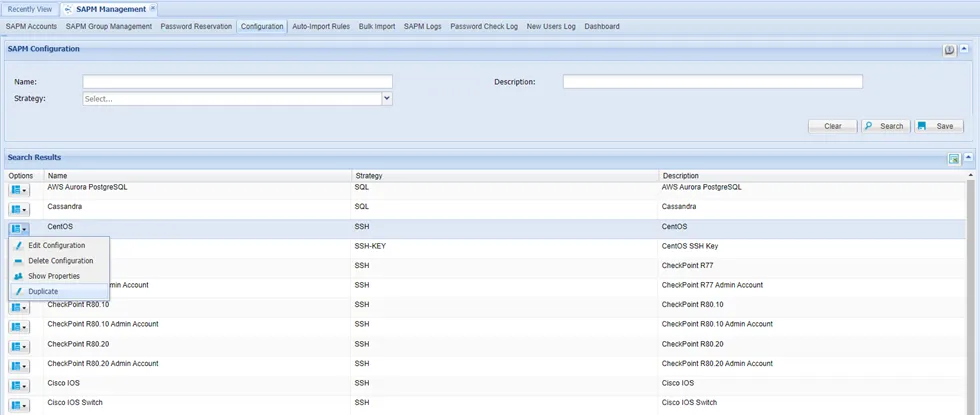This screenshot has width=980, height=415.
Task: Sort by the Name column header
Action: coord(198,176)
